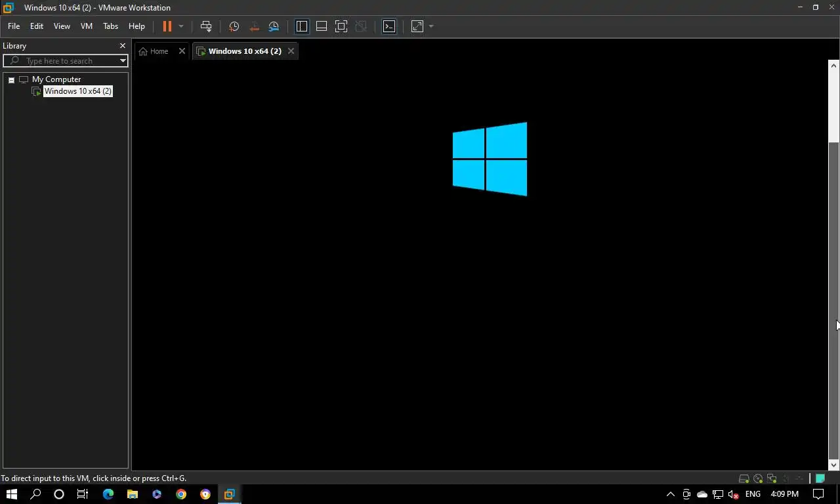Screen dimensions: 840x504
Task: Click the Meet Now tray icon
Action: [x=686, y=494]
